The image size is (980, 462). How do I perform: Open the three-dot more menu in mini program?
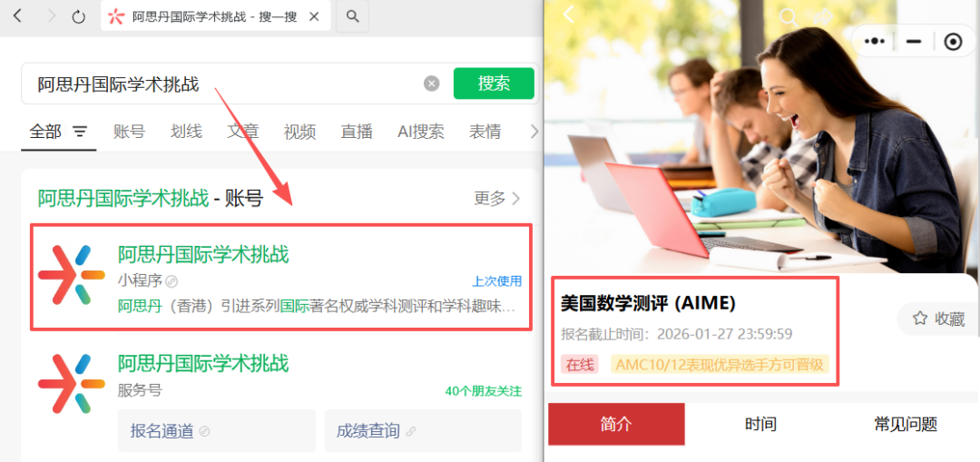[875, 41]
